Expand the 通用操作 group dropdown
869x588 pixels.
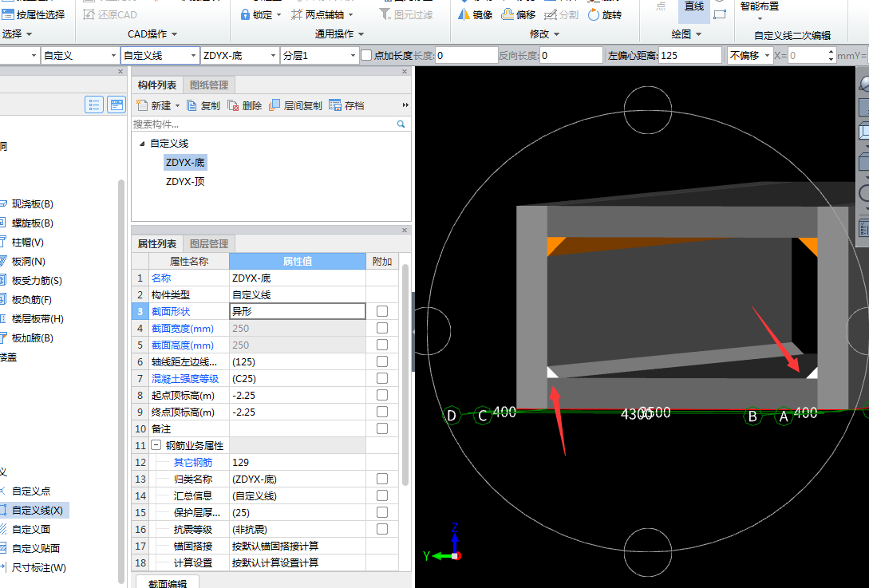click(361, 34)
